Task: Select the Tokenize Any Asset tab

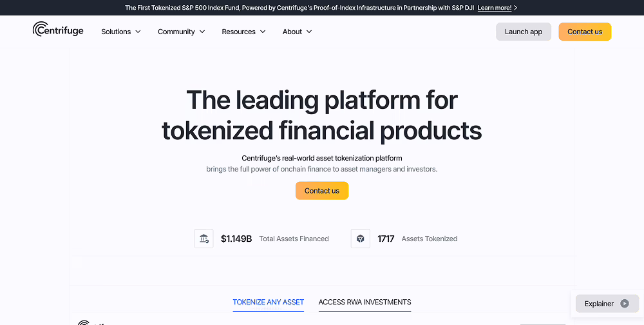Action: (x=269, y=302)
